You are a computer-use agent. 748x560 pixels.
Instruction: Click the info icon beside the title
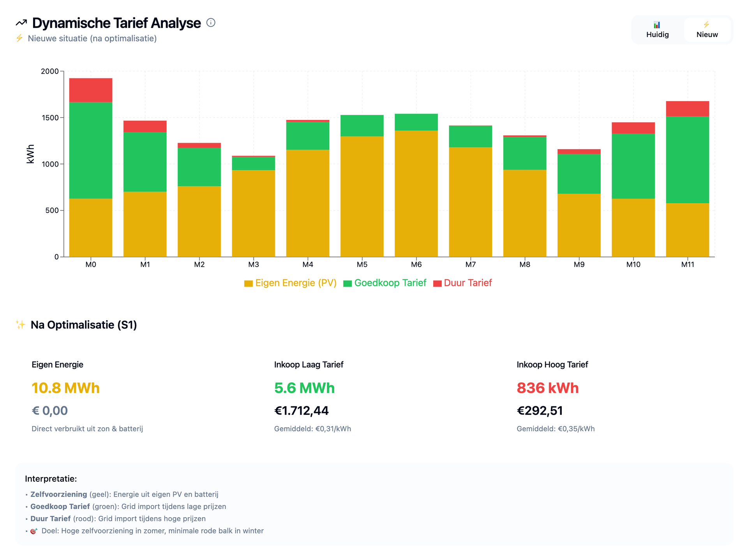(x=211, y=23)
